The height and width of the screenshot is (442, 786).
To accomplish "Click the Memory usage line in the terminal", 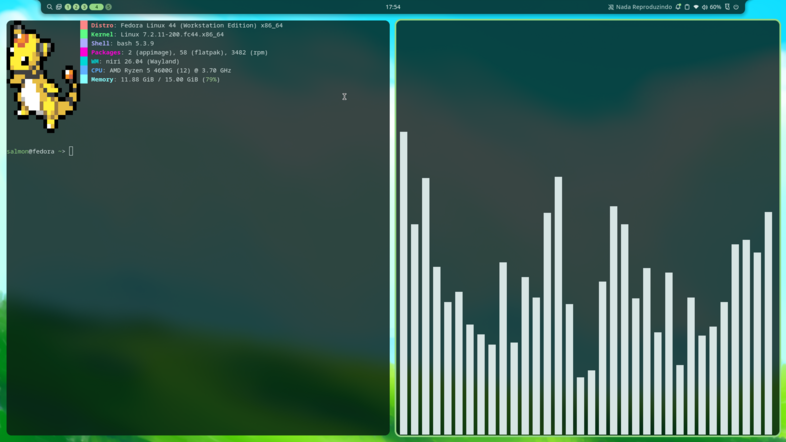I will coord(155,79).
